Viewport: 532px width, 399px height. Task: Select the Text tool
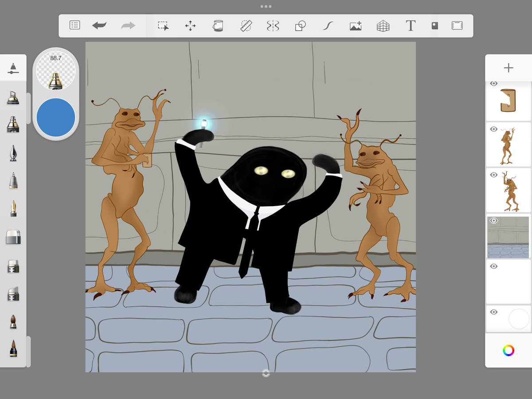click(x=411, y=26)
